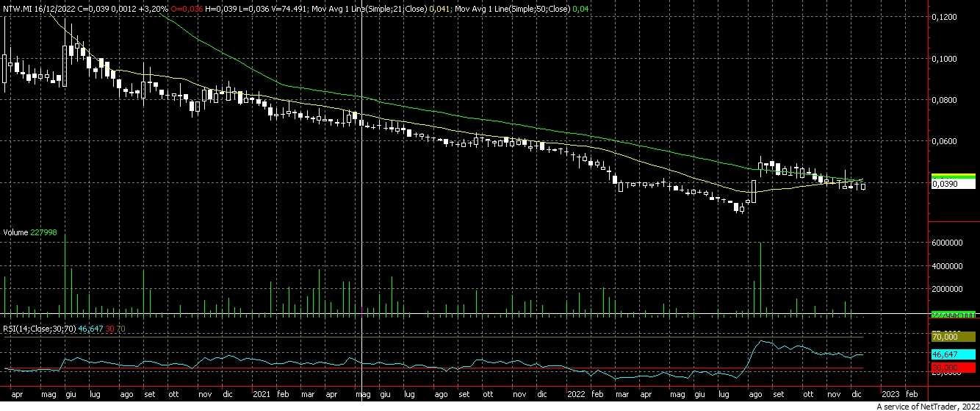The width and height of the screenshot is (980, 411).
Task: Click the 2000000 volume axis label
Action: (x=948, y=289)
